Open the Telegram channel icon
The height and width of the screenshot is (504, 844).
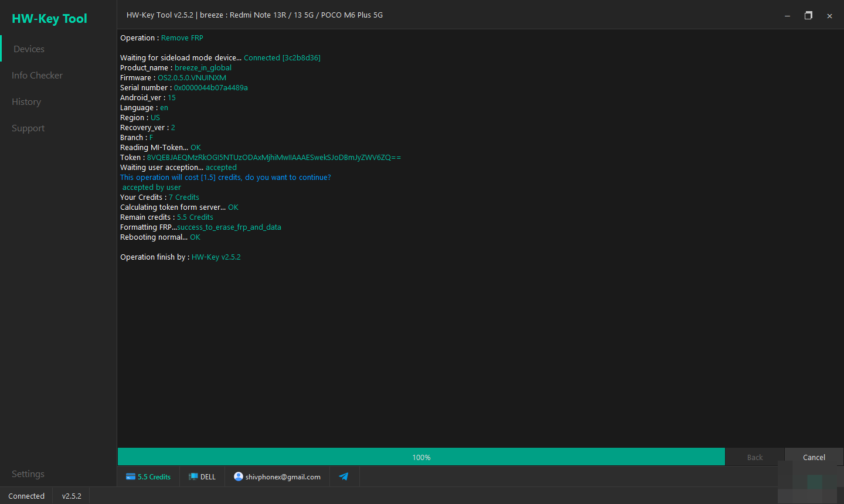(344, 476)
